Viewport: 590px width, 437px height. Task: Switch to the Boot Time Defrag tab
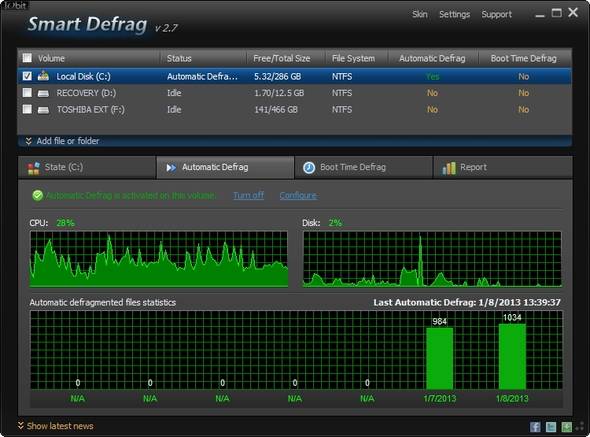pyautogui.click(x=363, y=167)
